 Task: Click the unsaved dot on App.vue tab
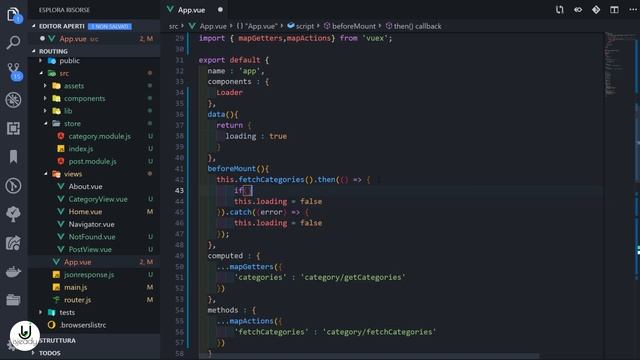coord(220,9)
